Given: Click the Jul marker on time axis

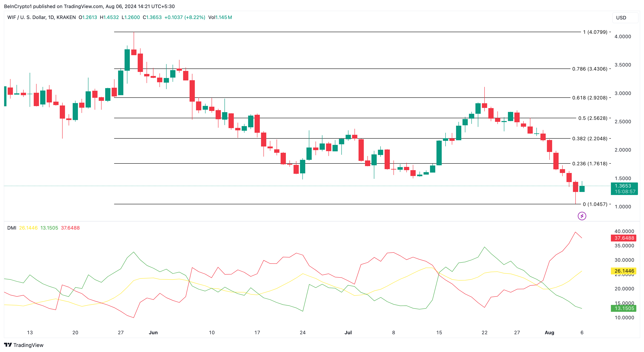Looking at the screenshot, I should click(x=348, y=332).
